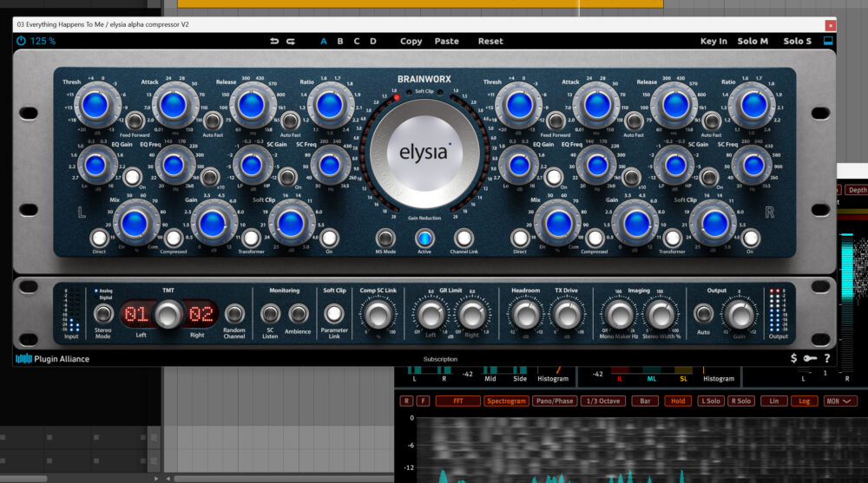
Task: Open the key license icon
Action: 810,358
